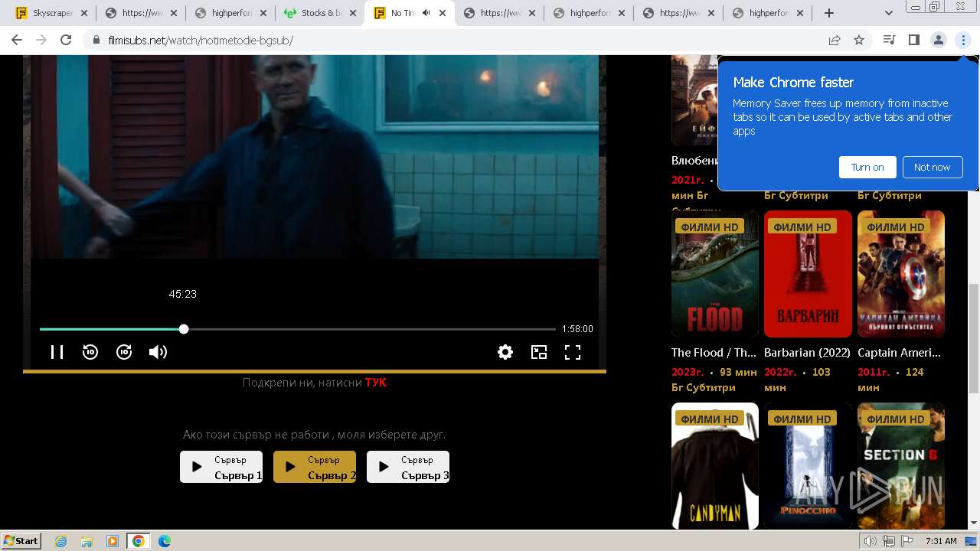Screen dimensions: 980x551
Task: Select Сървър 1 button
Action: click(221, 467)
